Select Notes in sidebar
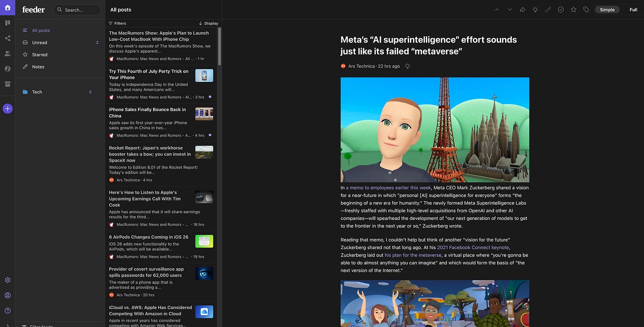The height and width of the screenshot is (327, 644). pos(60,67)
